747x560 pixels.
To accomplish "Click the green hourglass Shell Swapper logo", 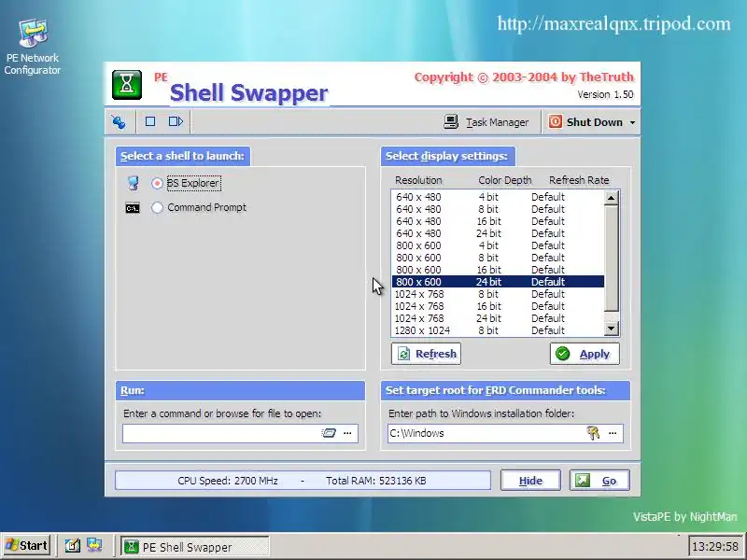I will 127,85.
